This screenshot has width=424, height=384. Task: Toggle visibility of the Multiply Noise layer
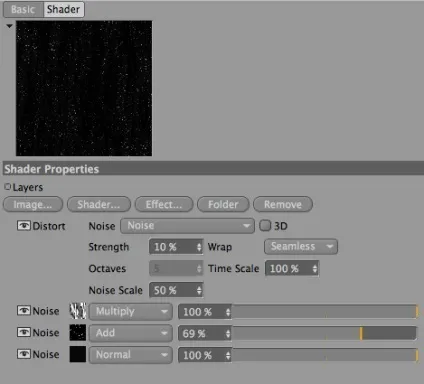click(x=24, y=311)
